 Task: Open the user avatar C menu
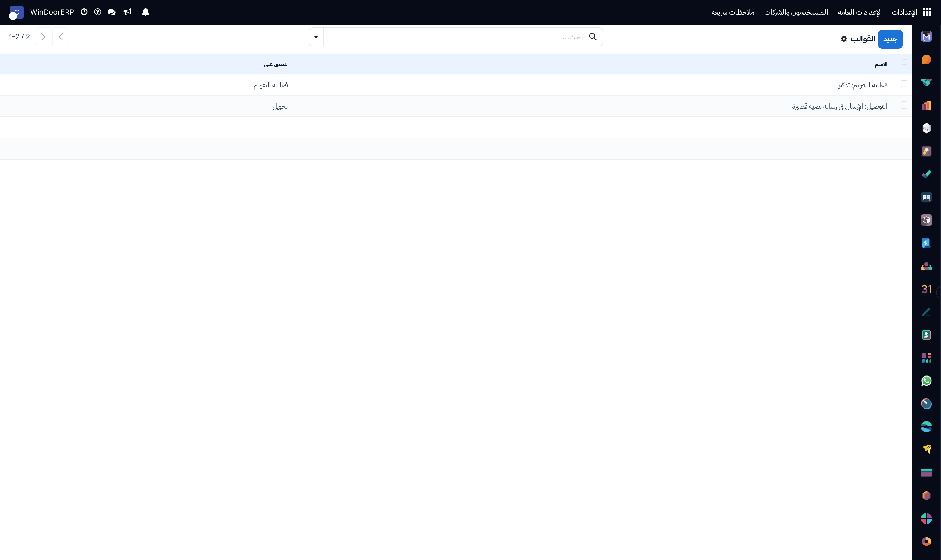click(16, 12)
